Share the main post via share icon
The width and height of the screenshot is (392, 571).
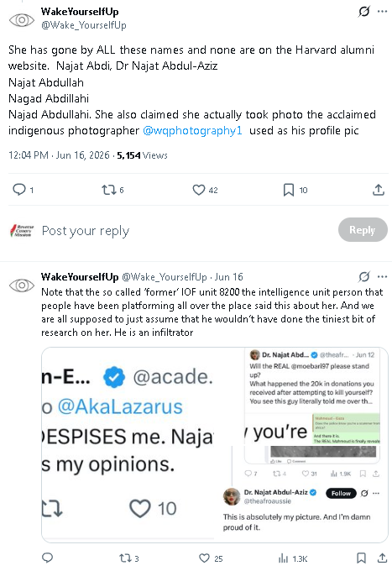(379, 190)
